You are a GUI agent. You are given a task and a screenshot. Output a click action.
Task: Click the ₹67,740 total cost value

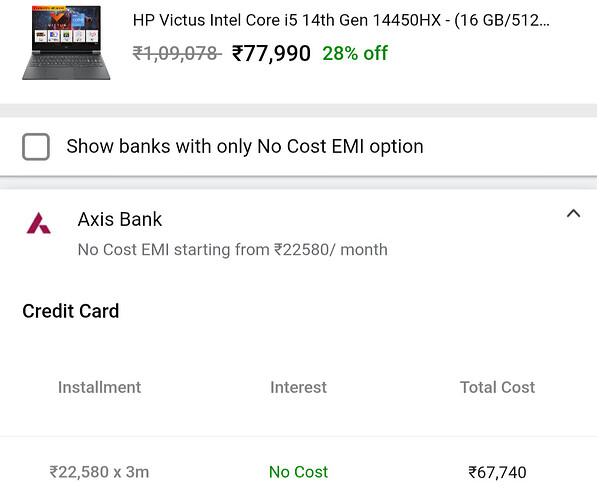coord(497,473)
